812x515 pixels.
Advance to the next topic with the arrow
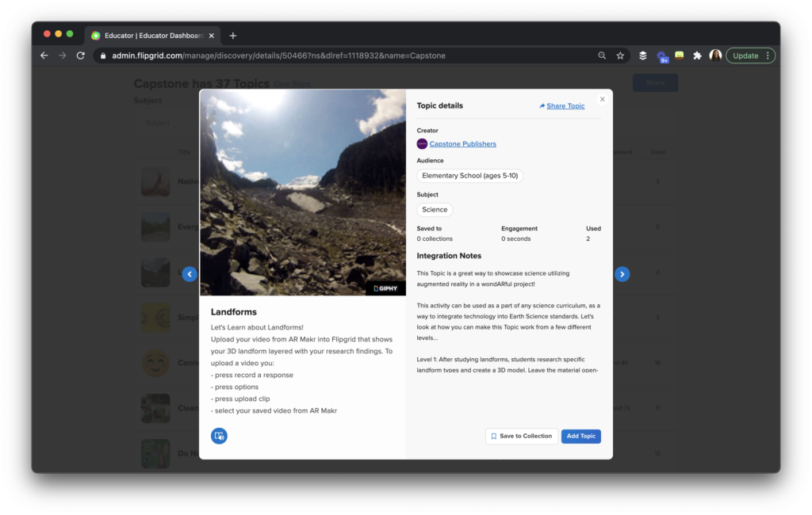click(x=622, y=273)
